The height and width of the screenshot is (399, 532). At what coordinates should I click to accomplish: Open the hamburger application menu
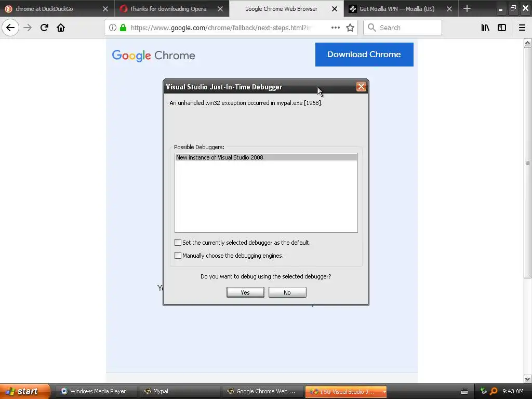pos(522,28)
